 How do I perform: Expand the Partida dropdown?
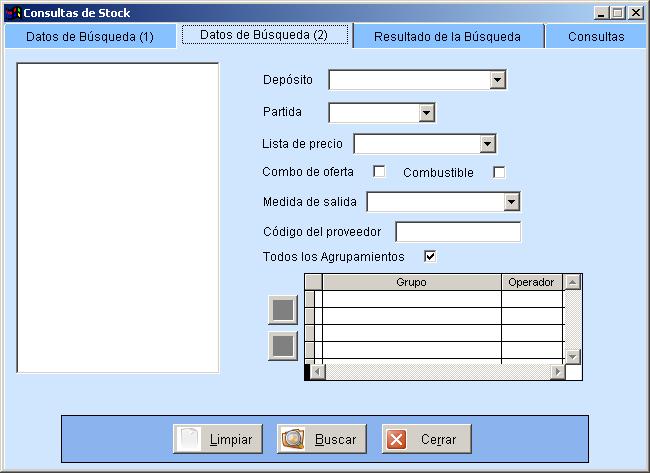[427, 113]
